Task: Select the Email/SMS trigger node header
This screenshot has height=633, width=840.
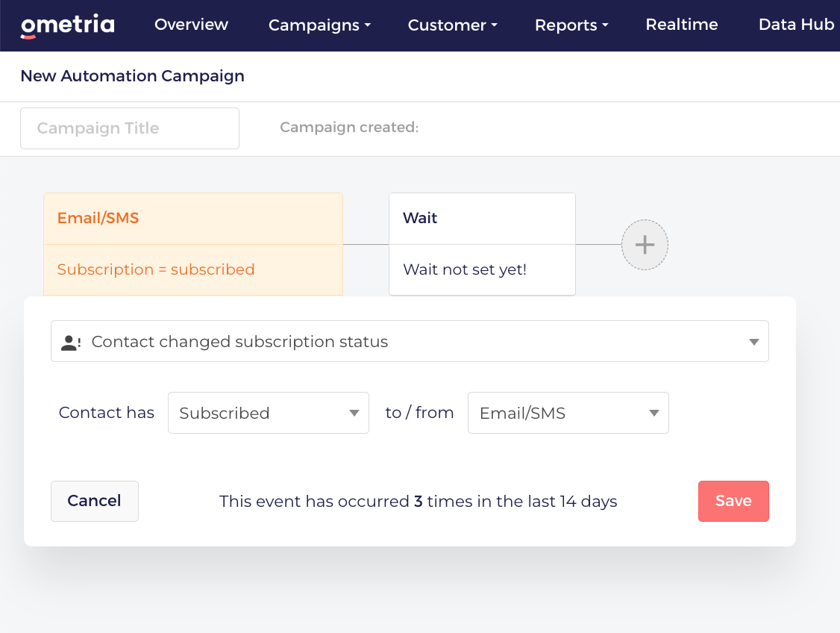Action: pos(193,218)
